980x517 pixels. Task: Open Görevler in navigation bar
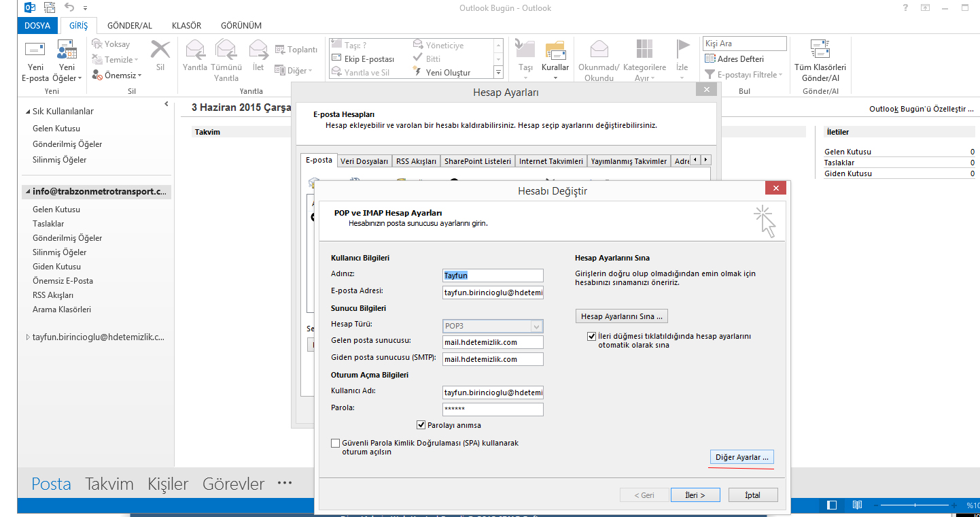(233, 484)
